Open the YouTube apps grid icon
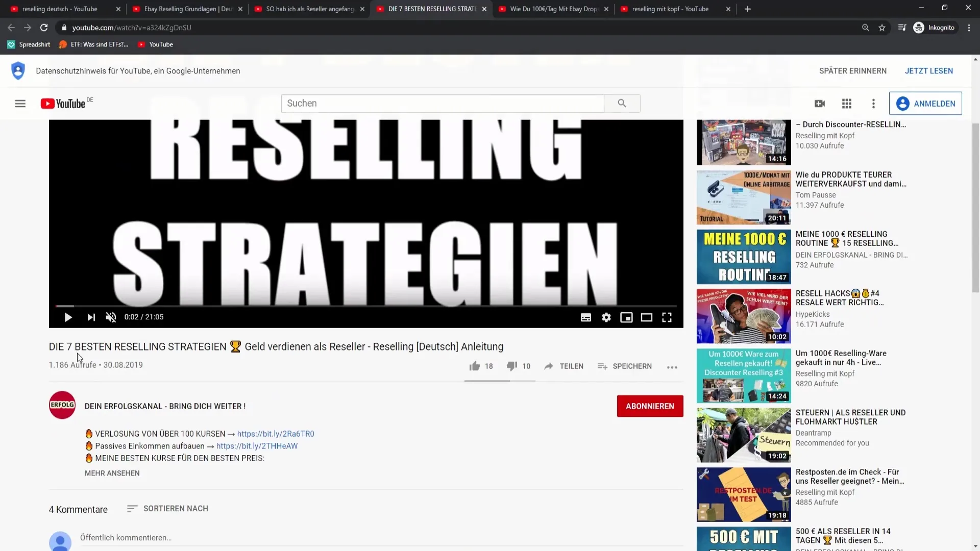This screenshot has width=980, height=551. pyautogui.click(x=847, y=104)
